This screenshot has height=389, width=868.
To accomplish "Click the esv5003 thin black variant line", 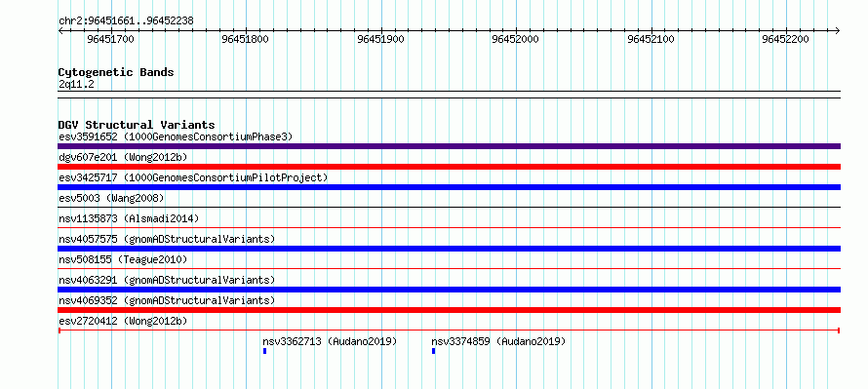I will [449, 208].
